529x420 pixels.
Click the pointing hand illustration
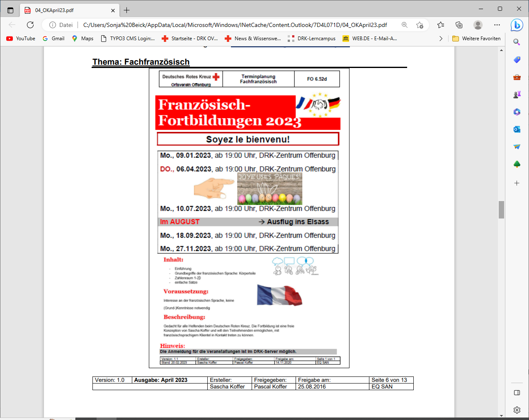pyautogui.click(x=214, y=188)
